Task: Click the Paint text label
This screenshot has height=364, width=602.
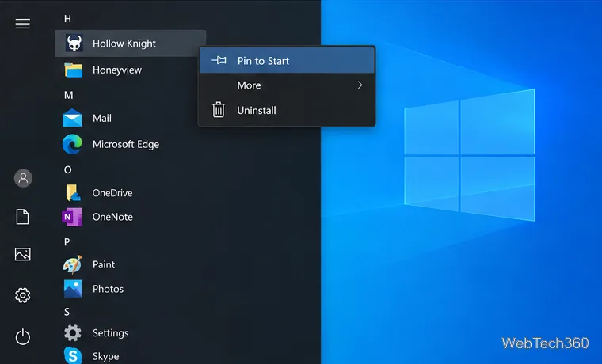Action: tap(104, 264)
